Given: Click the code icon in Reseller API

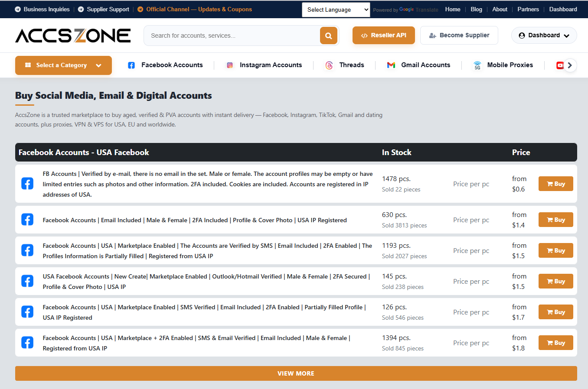Looking at the screenshot, I should pos(364,36).
